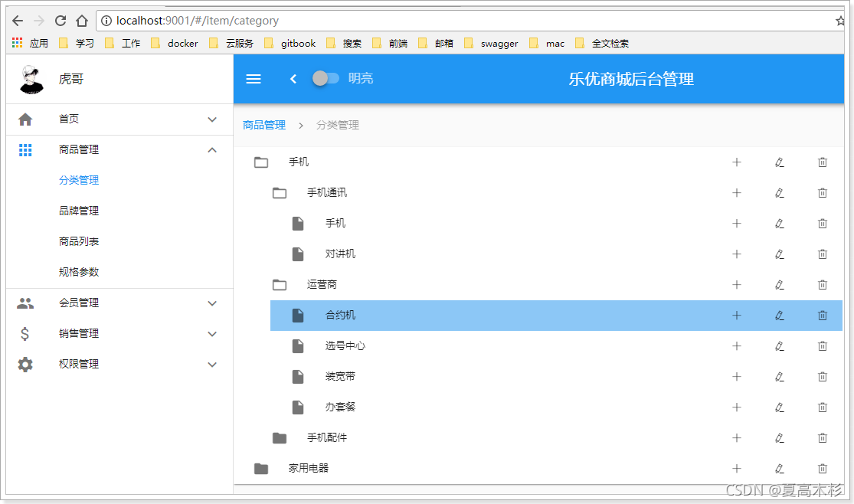Open the hamburger menu in the top bar
This screenshot has width=854, height=504.
click(254, 78)
